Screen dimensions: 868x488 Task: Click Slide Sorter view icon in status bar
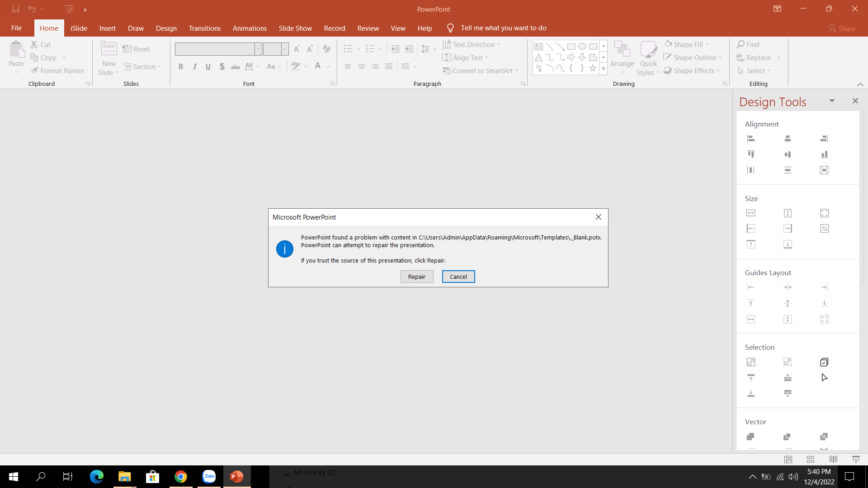tap(811, 459)
